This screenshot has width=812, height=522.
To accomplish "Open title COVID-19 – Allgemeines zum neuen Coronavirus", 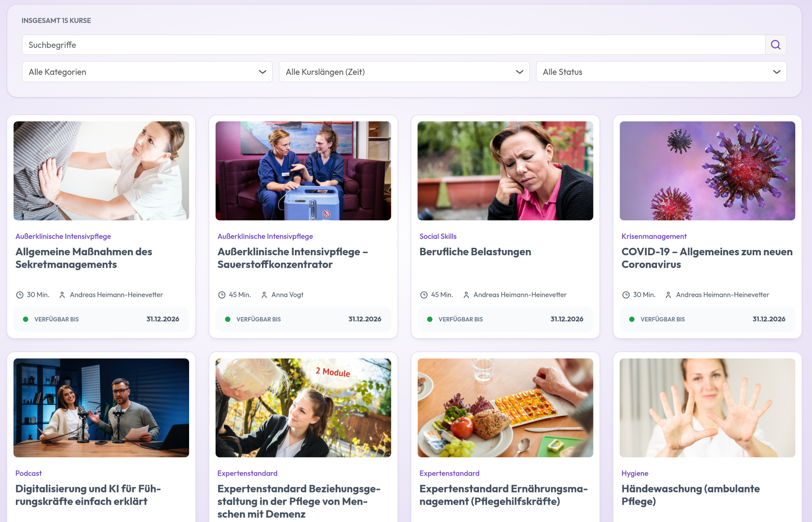I will 707,258.
